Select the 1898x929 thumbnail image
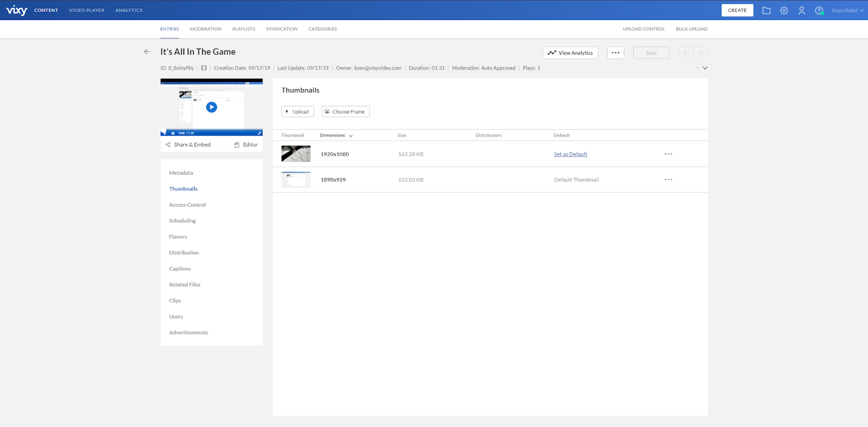868x427 pixels. click(x=296, y=180)
